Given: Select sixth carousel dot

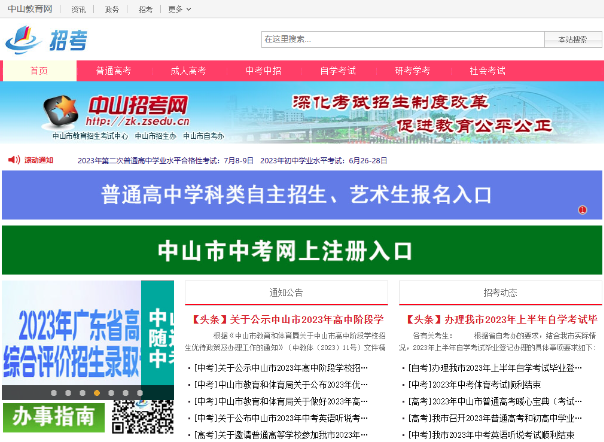Looking at the screenshot, I should click(125, 393).
